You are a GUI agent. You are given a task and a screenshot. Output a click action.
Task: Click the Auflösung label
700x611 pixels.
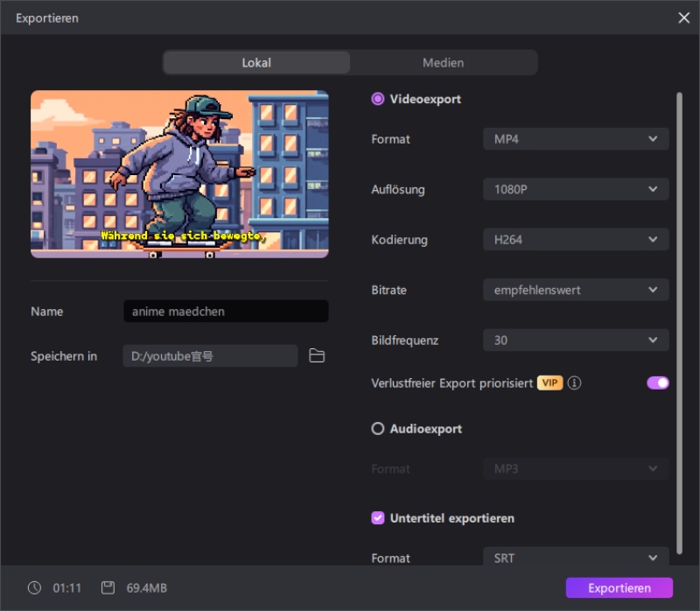click(x=398, y=190)
